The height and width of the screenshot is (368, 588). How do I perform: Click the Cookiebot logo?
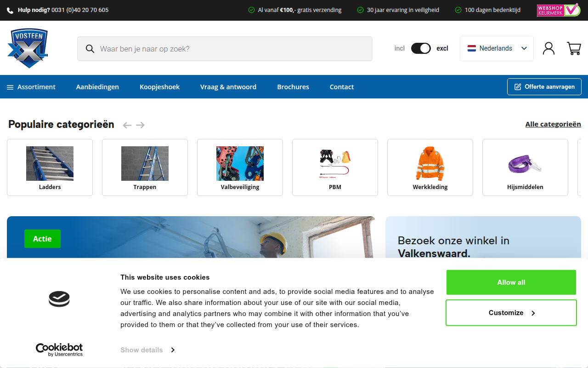pos(59,350)
